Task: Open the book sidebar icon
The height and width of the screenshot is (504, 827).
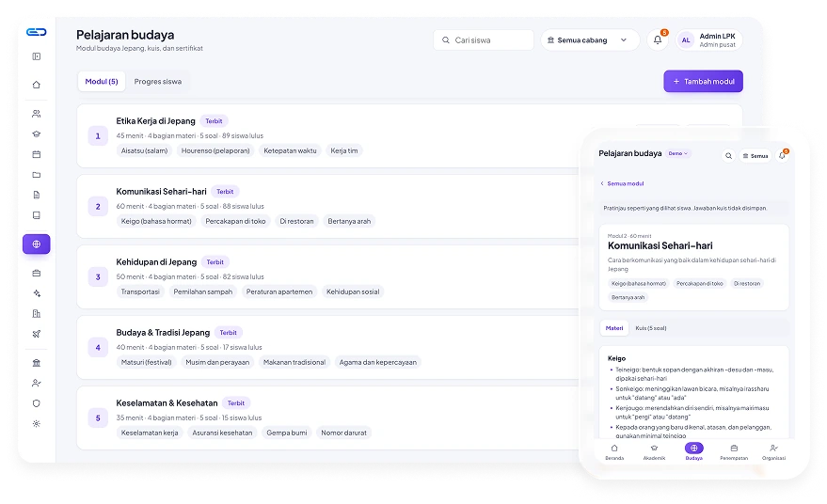Action: (x=37, y=215)
